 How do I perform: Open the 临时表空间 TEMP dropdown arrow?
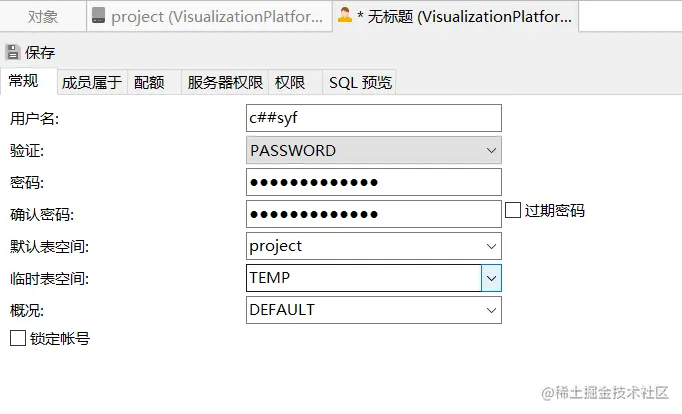tap(490, 278)
